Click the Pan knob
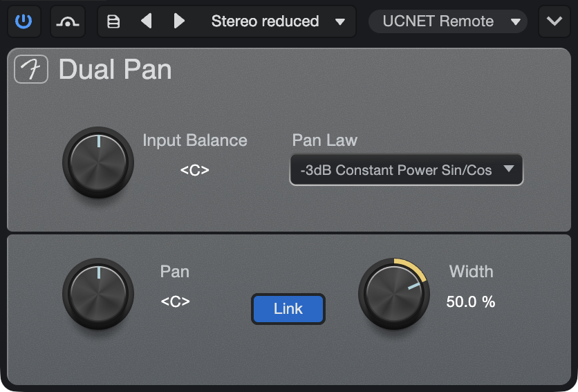Screen dimensions: 578x392 click(x=98, y=294)
